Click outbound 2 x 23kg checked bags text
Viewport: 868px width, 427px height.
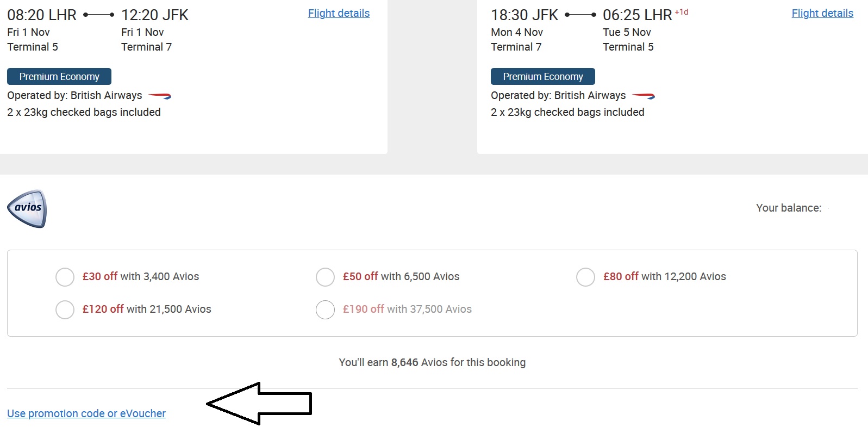pos(84,112)
